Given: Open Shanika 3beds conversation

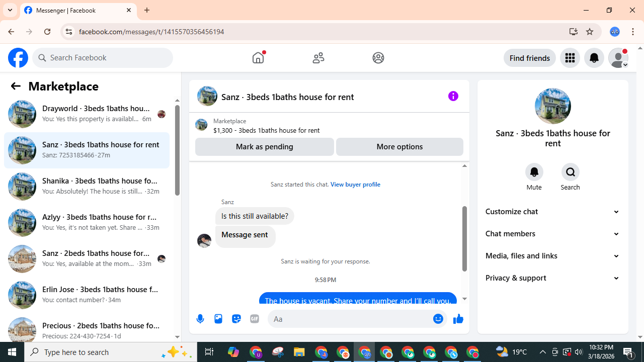Looking at the screenshot, I should (x=87, y=186).
